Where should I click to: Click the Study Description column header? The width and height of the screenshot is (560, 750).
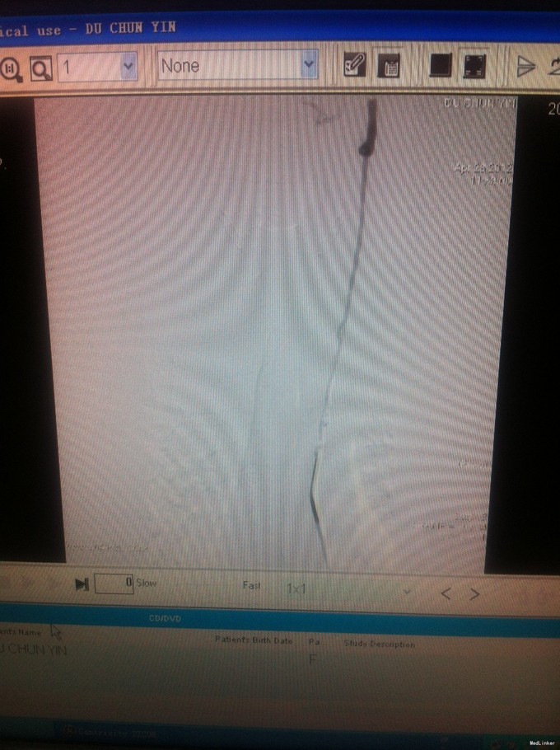[x=380, y=644]
